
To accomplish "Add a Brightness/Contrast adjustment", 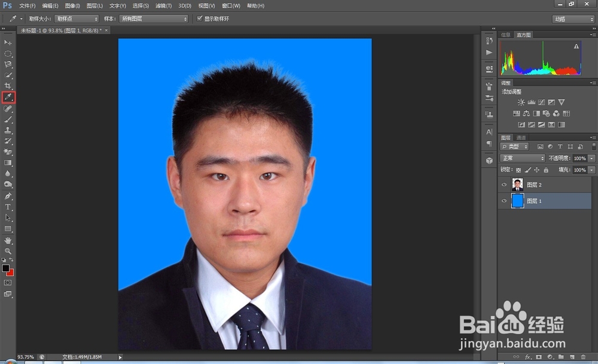I will point(521,102).
